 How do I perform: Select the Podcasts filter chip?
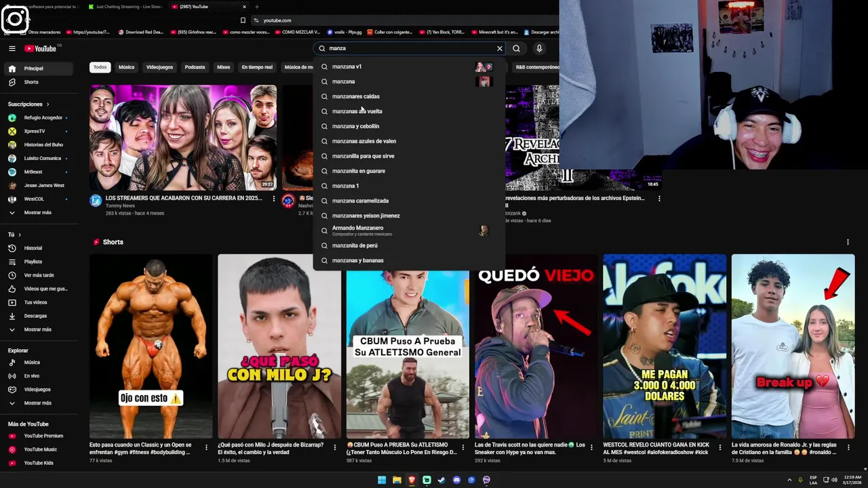[195, 67]
